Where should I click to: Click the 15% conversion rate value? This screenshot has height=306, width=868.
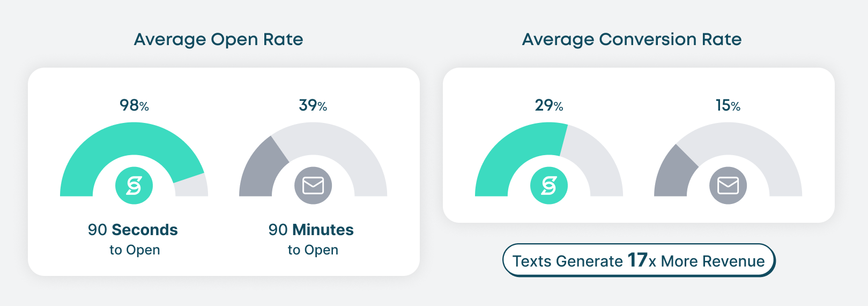pos(728,105)
